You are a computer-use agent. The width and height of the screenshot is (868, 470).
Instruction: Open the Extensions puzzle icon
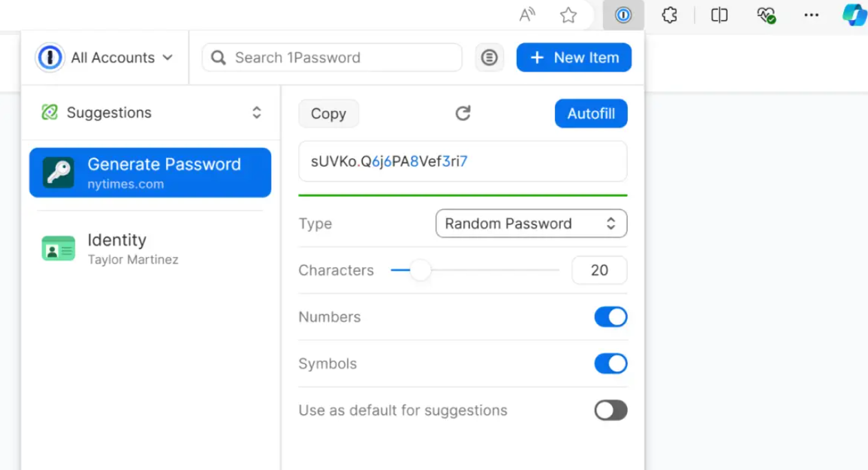coord(669,14)
